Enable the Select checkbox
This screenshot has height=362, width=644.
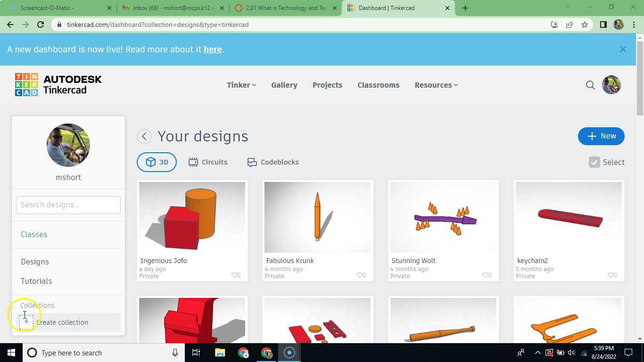click(594, 162)
